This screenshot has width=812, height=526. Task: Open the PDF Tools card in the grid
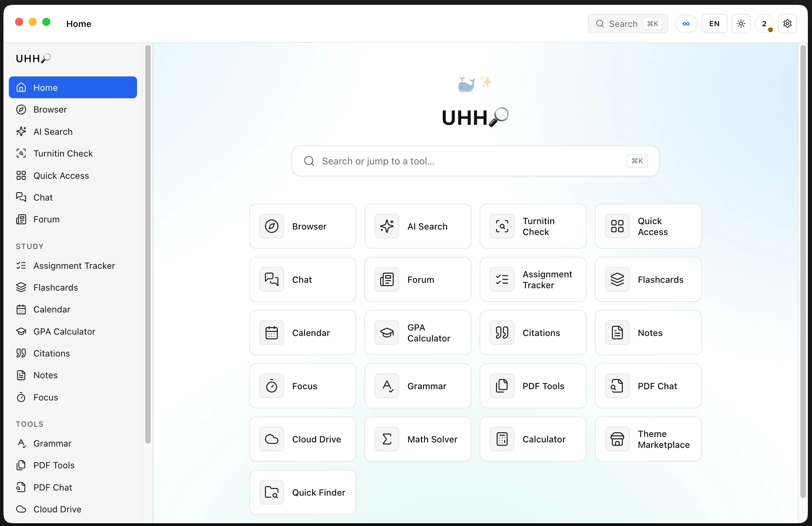(x=533, y=386)
